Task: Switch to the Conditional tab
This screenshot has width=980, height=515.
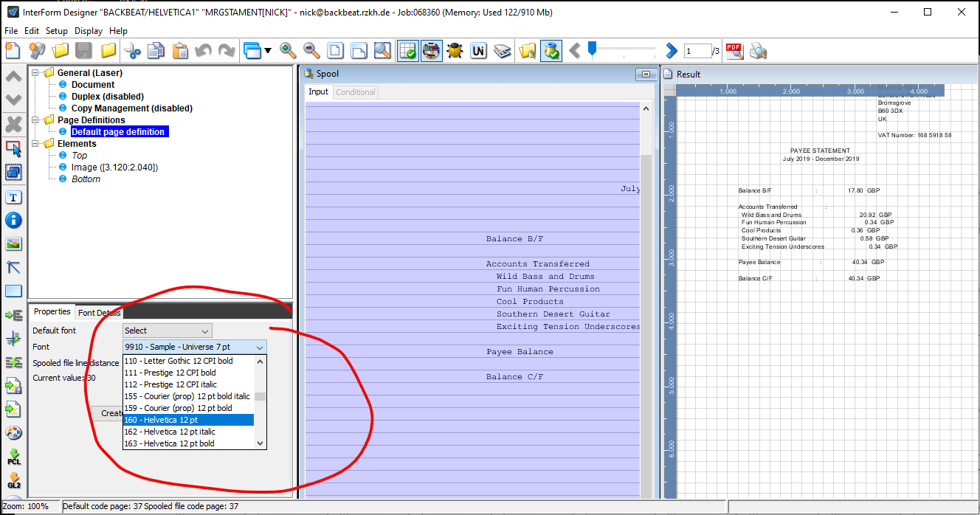Action: [356, 92]
